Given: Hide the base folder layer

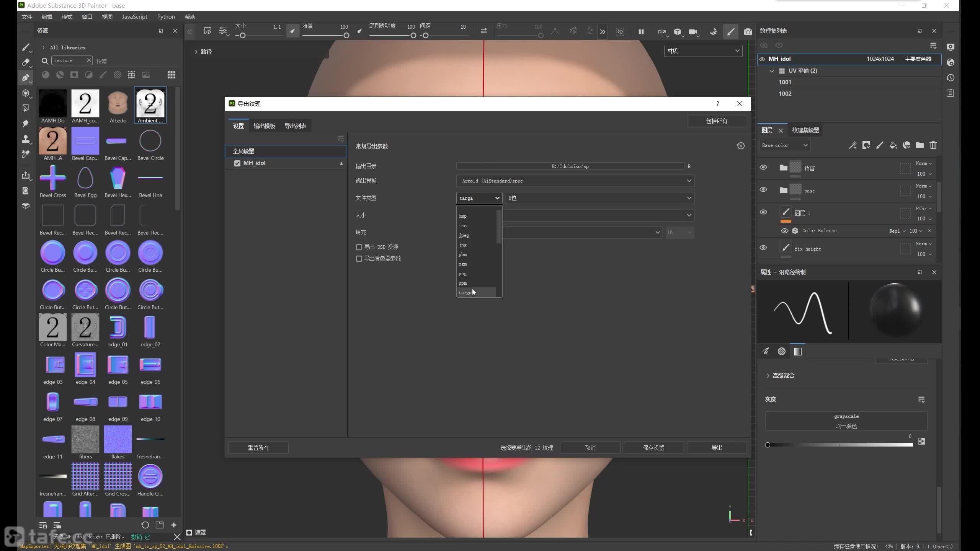Looking at the screenshot, I should tap(763, 190).
